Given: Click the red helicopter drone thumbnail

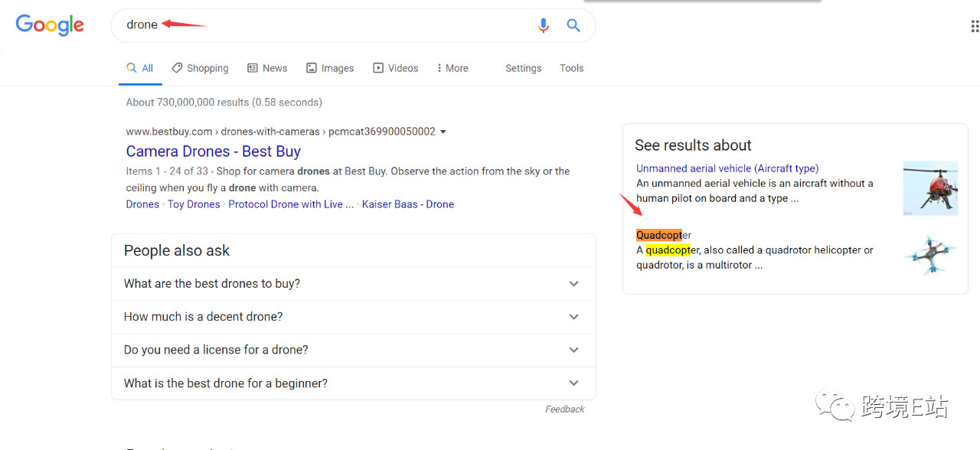Looking at the screenshot, I should 930,188.
